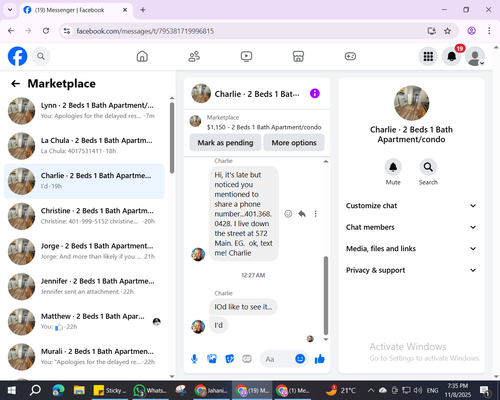Viewport: 500px width, 400px height.
Task: Open La Chula's apartment conversation
Action: click(x=84, y=146)
